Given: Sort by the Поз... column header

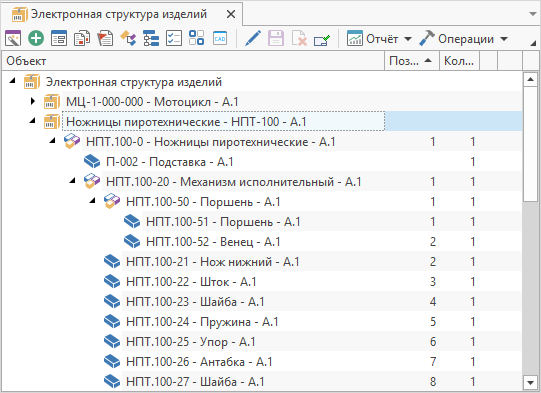Looking at the screenshot, I should click(x=412, y=61).
